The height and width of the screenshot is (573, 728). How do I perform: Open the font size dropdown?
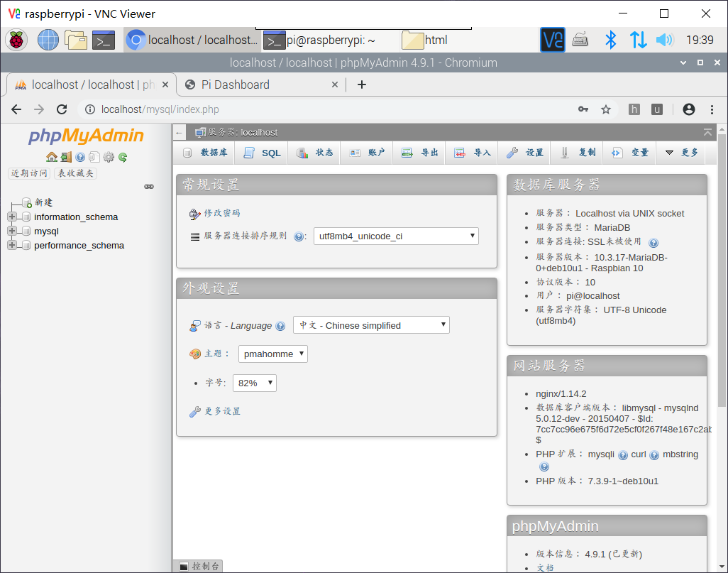click(255, 383)
